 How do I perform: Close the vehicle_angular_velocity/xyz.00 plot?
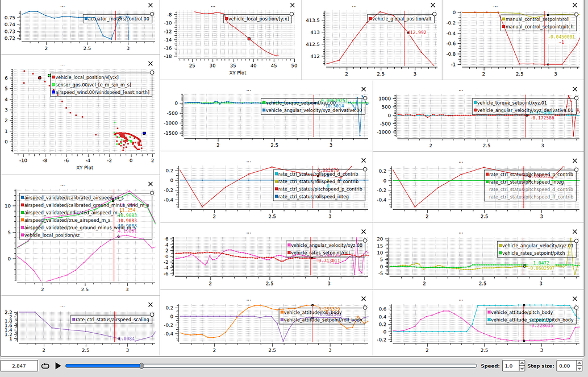coord(364,231)
